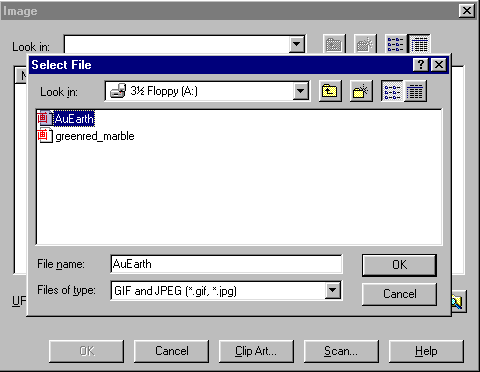This screenshot has height=372, width=480.
Task: Click Up One Level icon in Image window
Action: (x=334, y=44)
